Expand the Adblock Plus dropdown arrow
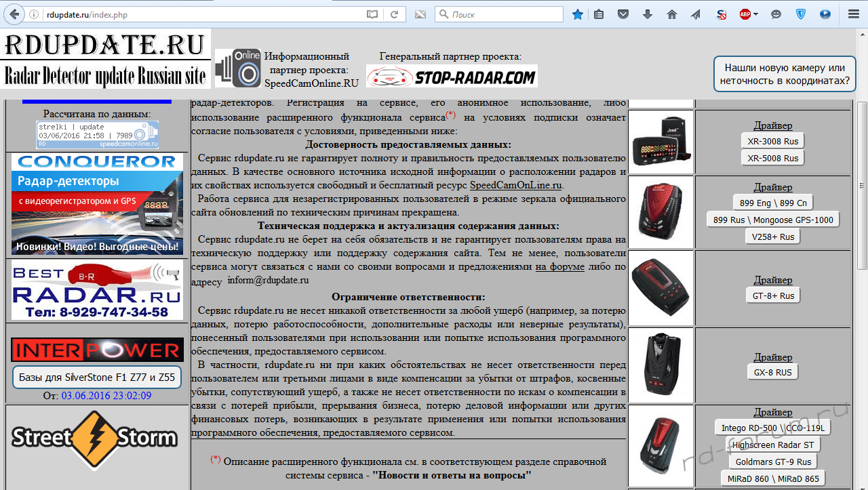868x490 pixels. [x=755, y=14]
